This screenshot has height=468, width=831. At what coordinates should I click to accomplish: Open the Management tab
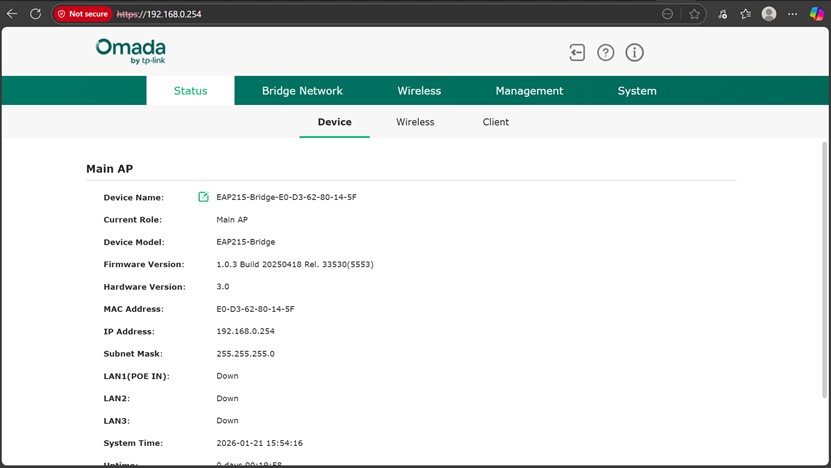[x=529, y=91]
